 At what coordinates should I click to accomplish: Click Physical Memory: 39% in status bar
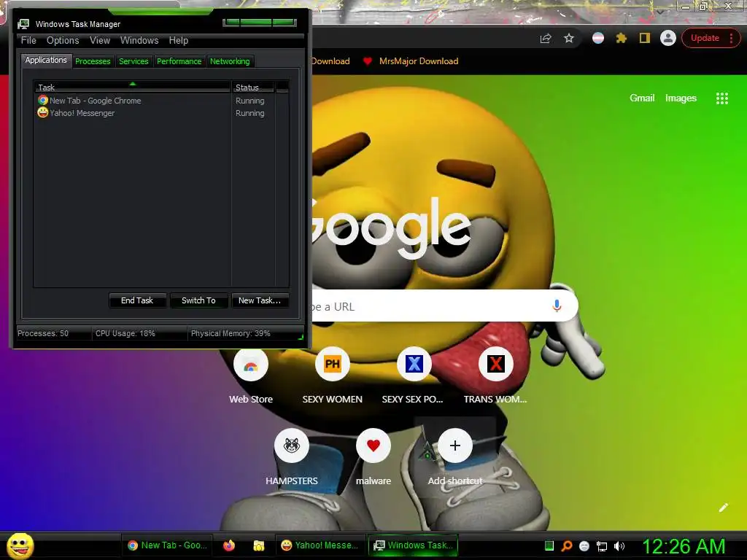(231, 333)
